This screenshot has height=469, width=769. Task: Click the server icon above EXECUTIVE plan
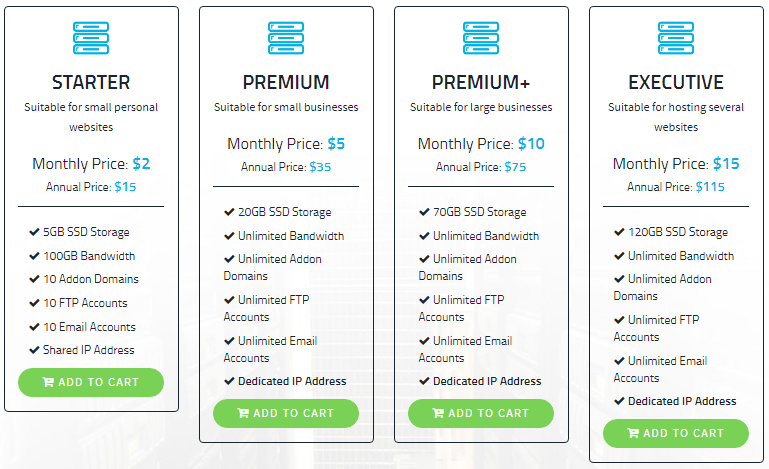676,38
